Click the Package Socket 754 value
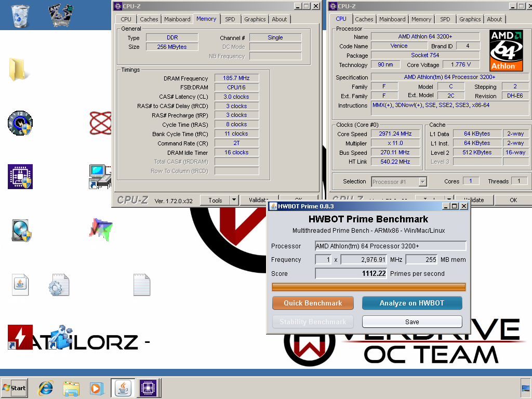Image resolution: width=532 pixels, height=399 pixels. [x=425, y=55]
